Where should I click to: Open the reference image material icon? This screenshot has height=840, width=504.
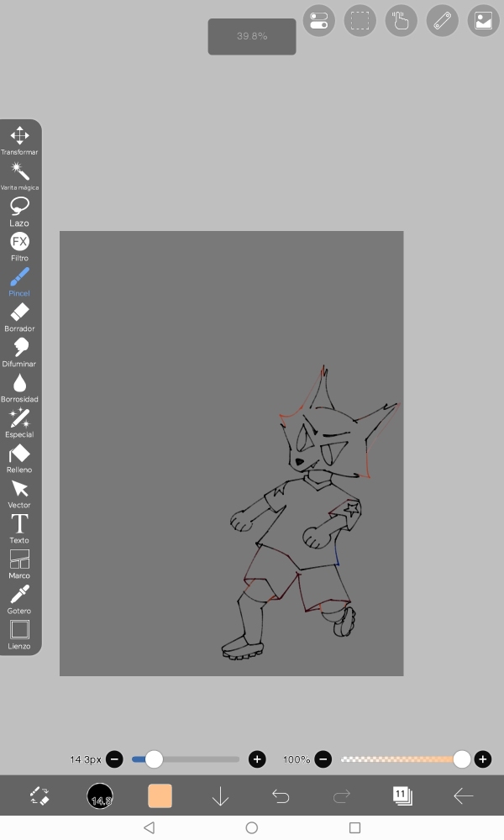[484, 21]
